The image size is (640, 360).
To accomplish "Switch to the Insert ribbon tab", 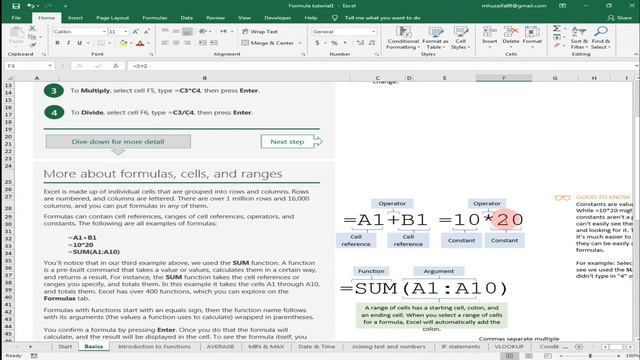I will [75, 18].
